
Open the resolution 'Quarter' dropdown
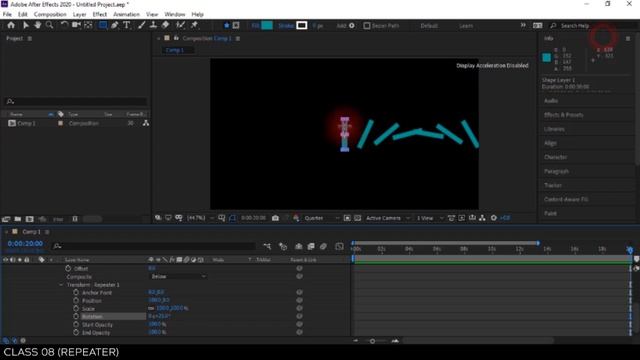click(321, 218)
